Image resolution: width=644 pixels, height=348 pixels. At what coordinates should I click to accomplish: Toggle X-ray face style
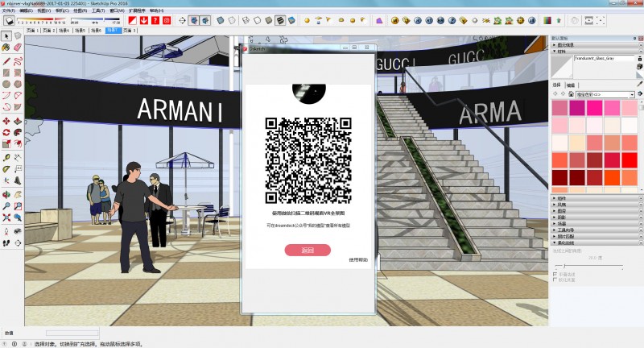[x=221, y=20]
